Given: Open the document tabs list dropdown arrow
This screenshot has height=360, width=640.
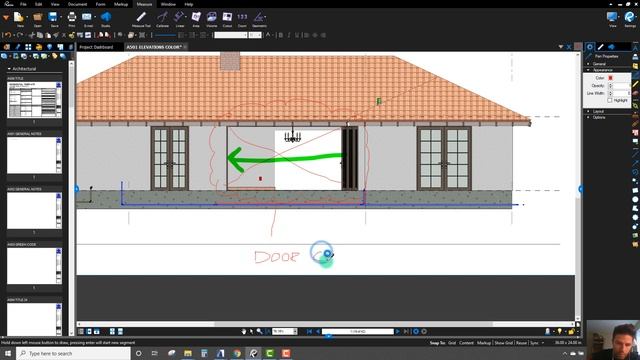Looking at the screenshot, I should pyautogui.click(x=560, y=47).
